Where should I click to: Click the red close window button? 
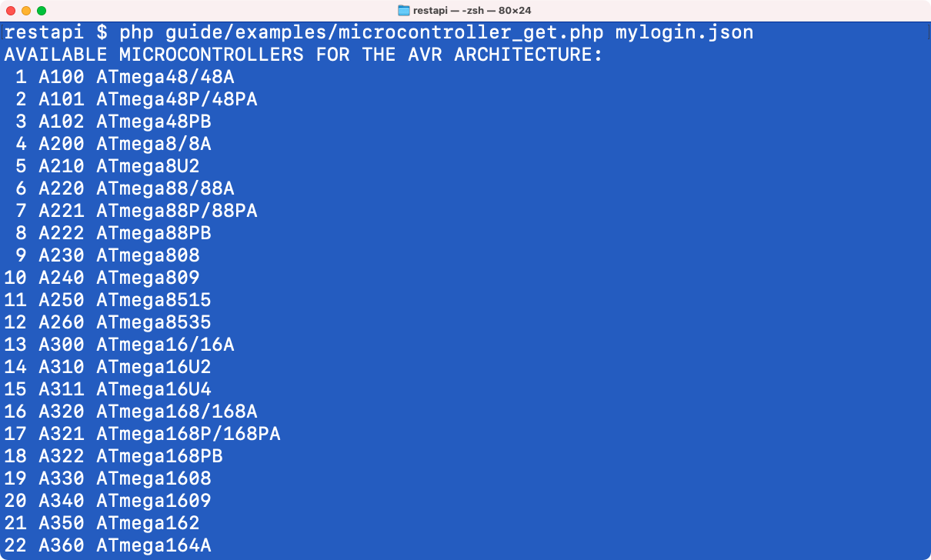(11, 11)
